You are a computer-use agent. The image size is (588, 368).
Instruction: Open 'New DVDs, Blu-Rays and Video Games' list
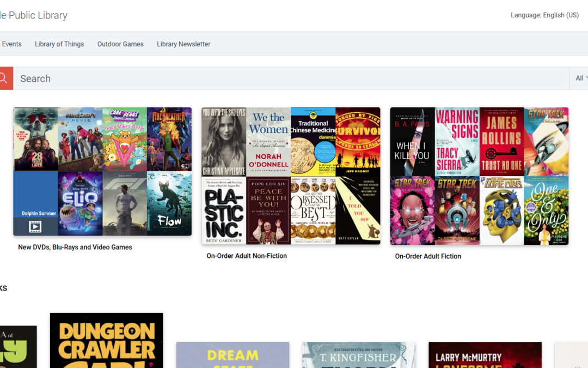coord(75,246)
